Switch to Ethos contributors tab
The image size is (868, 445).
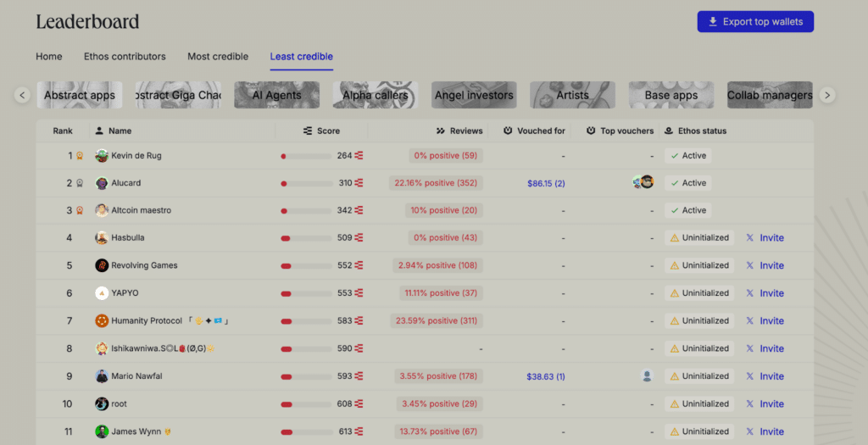pos(125,57)
